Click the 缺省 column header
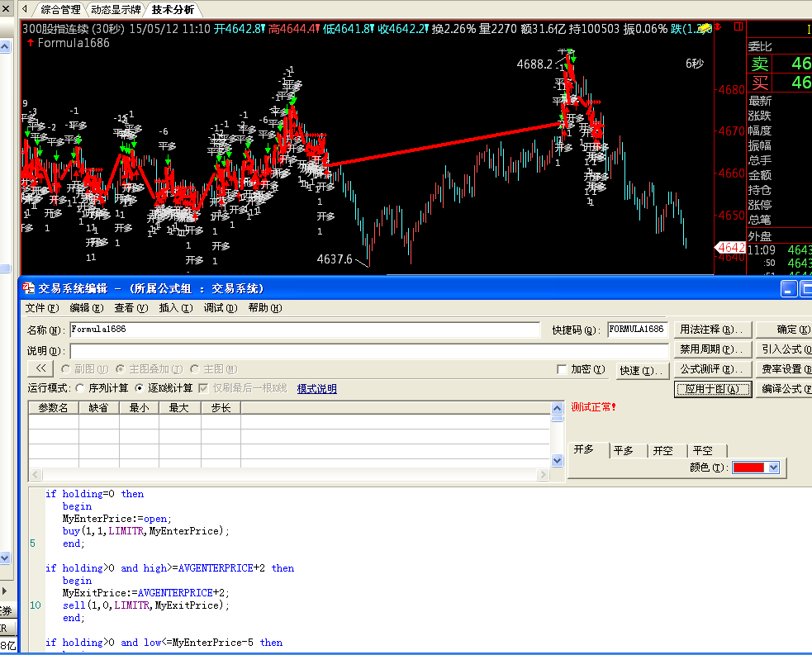This screenshot has width=812, height=655. (99, 408)
